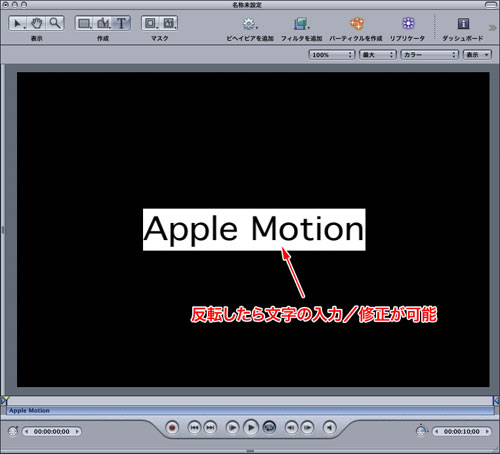Click the add behavior gear icon
This screenshot has height=454, width=500.
click(249, 24)
